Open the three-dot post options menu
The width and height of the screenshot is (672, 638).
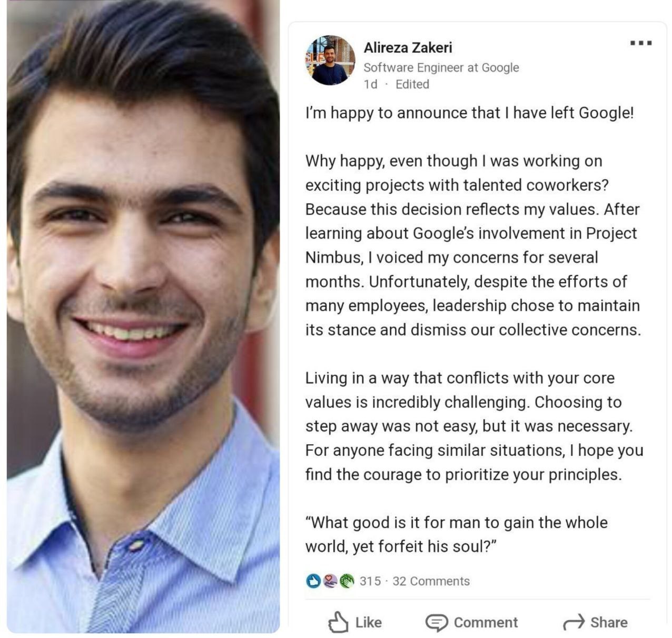tap(641, 43)
